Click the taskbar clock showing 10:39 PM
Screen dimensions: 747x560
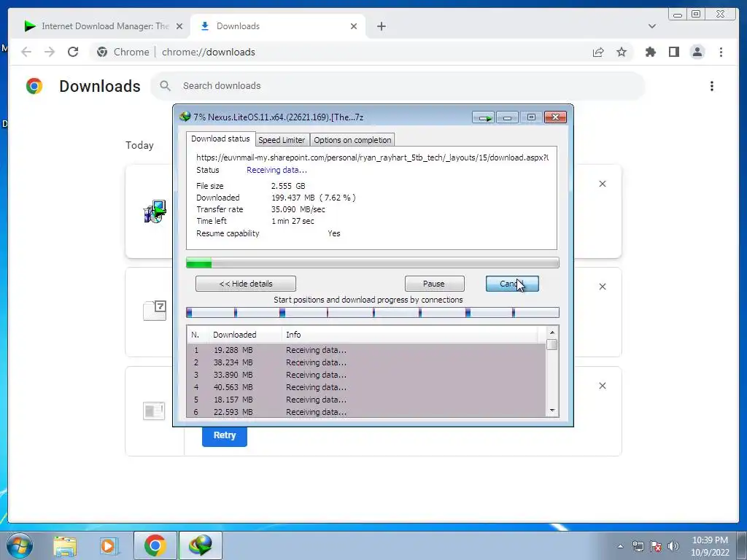[x=710, y=546]
